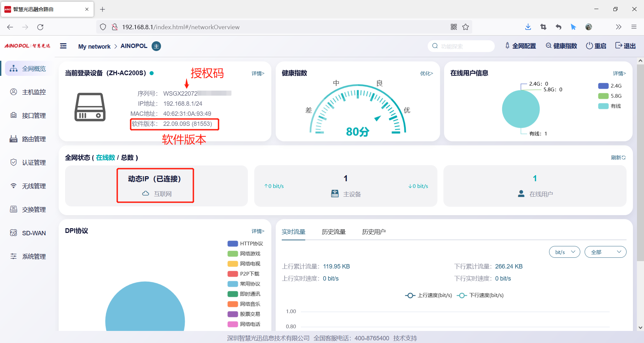Bookmark this page with the star icon
This screenshot has width=644, height=343.
466,27
